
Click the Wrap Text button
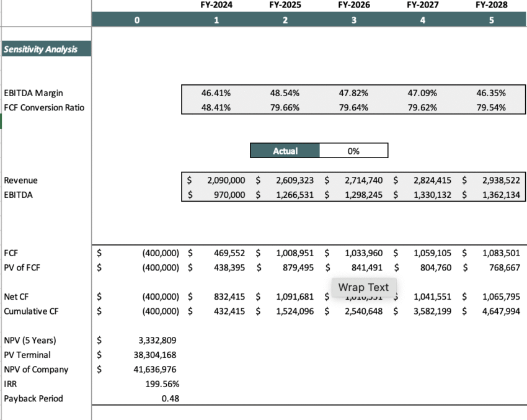click(364, 287)
